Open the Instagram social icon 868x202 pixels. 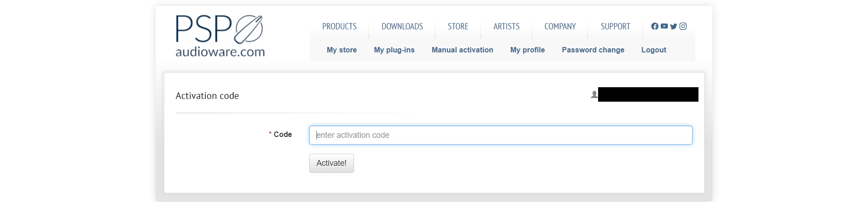683,26
